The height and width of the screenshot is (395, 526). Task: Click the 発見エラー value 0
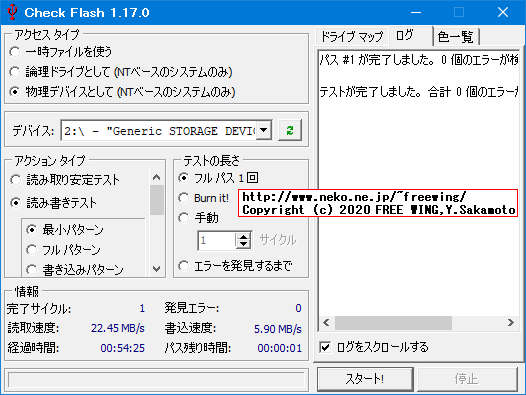298,308
